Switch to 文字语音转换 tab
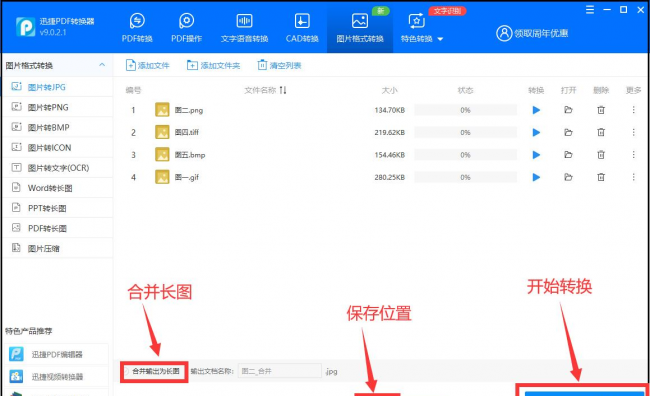Image resolution: width=650 pixels, height=396 pixels. 244,28
